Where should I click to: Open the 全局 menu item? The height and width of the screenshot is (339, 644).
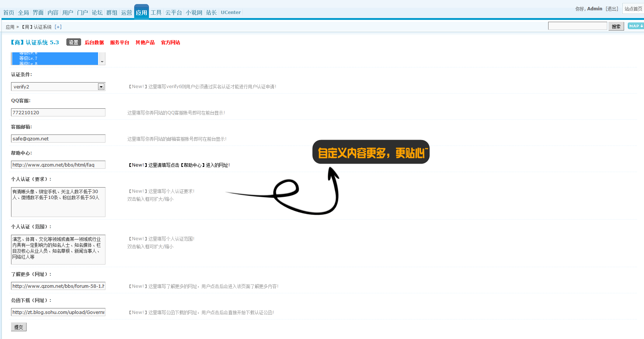point(24,13)
